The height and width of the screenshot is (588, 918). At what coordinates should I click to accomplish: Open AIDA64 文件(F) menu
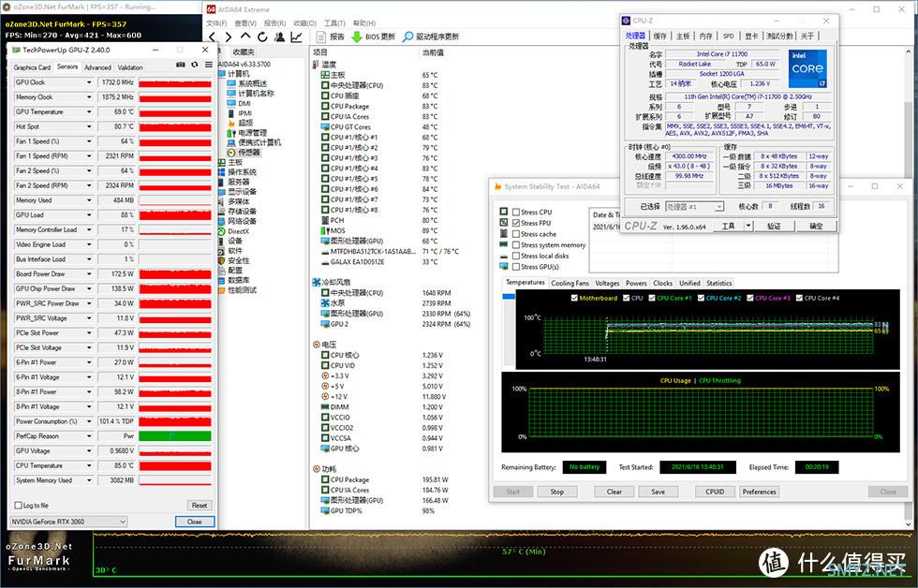coord(216,23)
